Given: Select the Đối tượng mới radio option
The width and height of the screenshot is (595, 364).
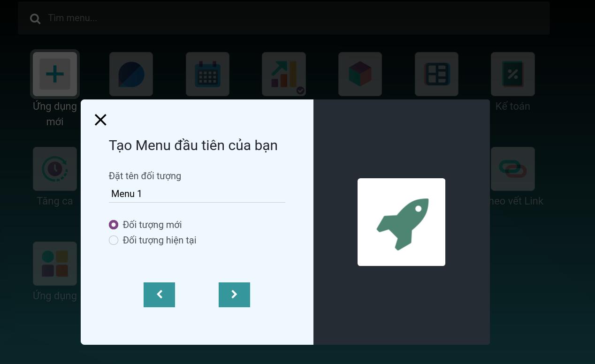Looking at the screenshot, I should pyautogui.click(x=114, y=225).
